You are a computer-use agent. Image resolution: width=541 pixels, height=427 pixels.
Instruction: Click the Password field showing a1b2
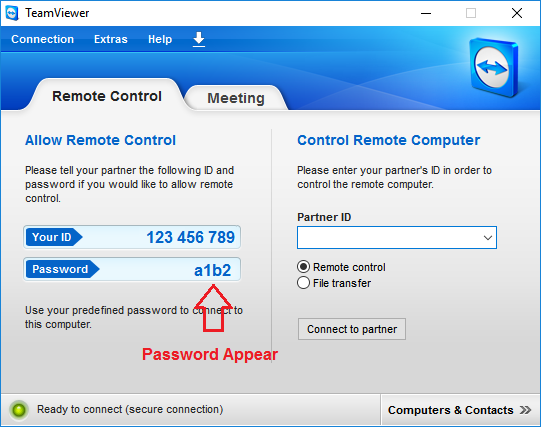132,269
